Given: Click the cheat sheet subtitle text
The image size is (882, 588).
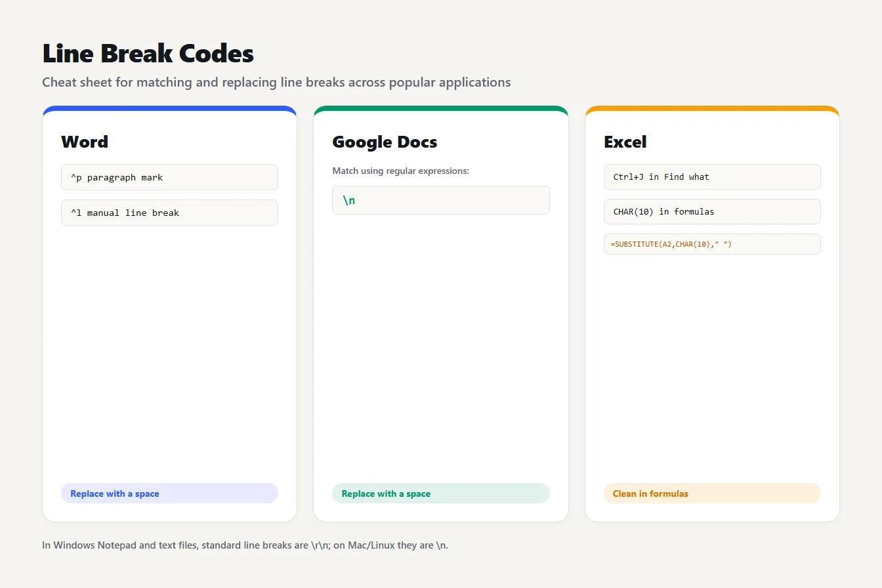Looking at the screenshot, I should pyautogui.click(x=276, y=83).
